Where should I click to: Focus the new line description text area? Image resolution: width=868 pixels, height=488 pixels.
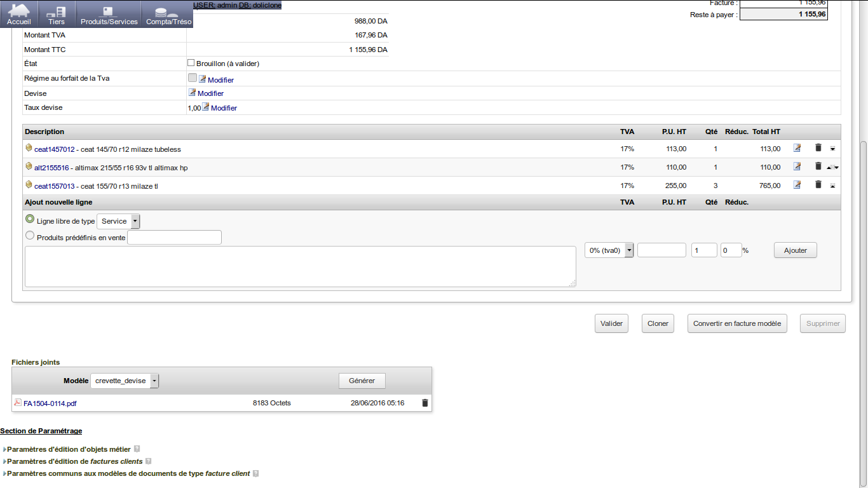click(300, 266)
